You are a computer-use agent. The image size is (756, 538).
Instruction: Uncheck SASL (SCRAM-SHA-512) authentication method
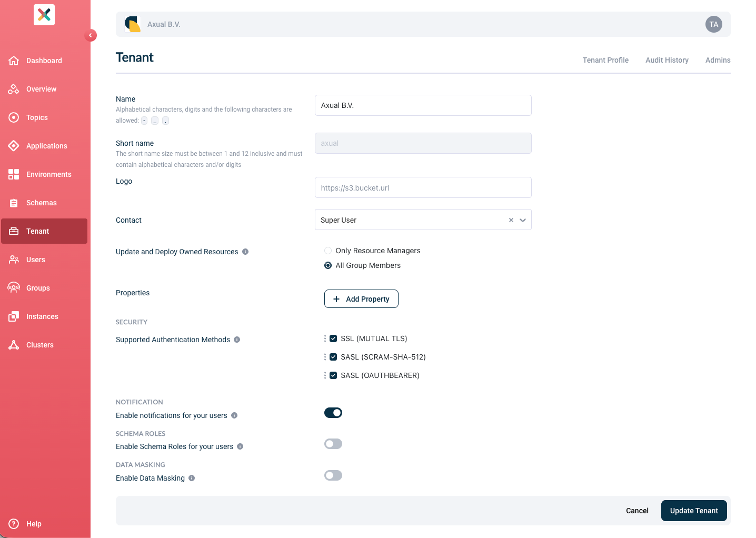333,356
